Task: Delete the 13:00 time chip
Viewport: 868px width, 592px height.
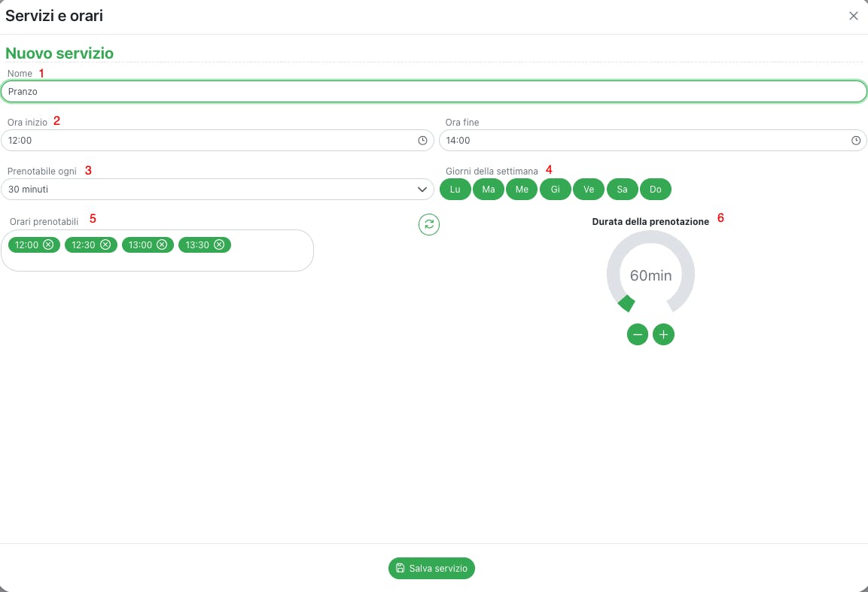Action: pos(162,244)
